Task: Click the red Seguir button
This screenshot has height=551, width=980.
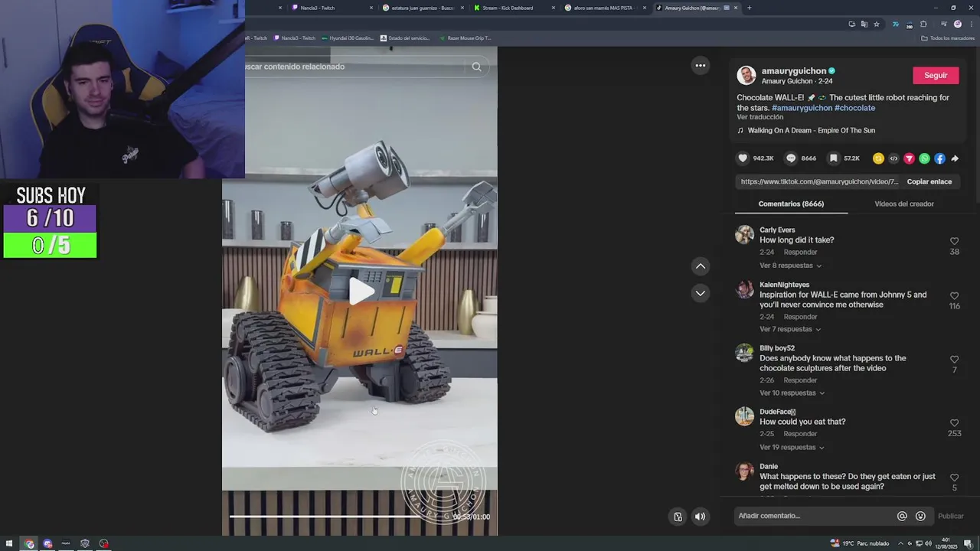Action: tap(936, 75)
